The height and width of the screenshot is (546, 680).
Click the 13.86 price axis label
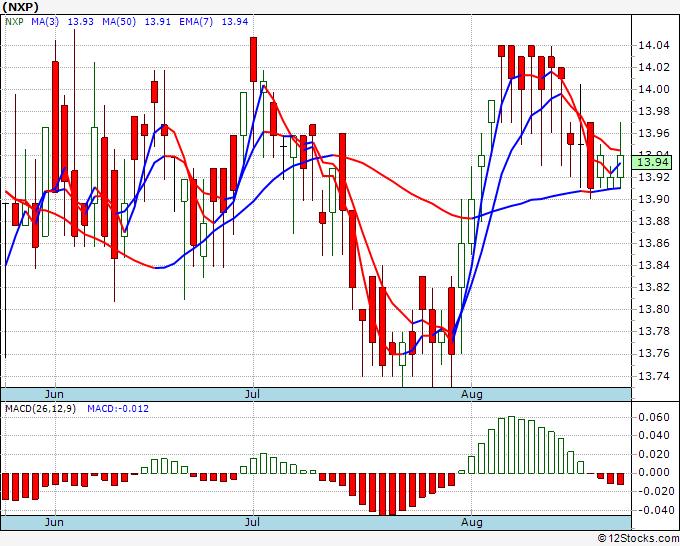[x=653, y=243]
